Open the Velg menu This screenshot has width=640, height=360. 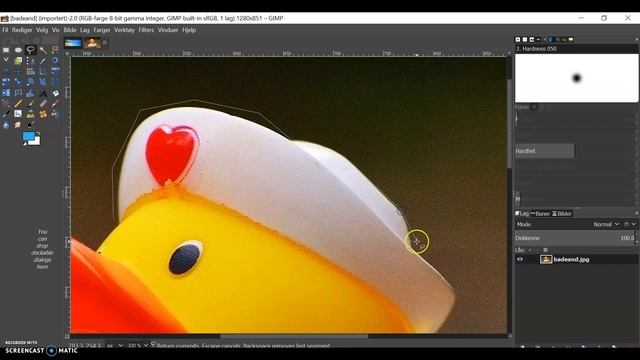[42, 30]
